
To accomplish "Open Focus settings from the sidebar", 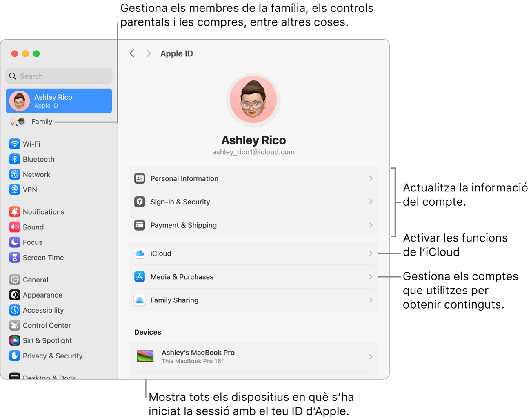I will point(15,242).
